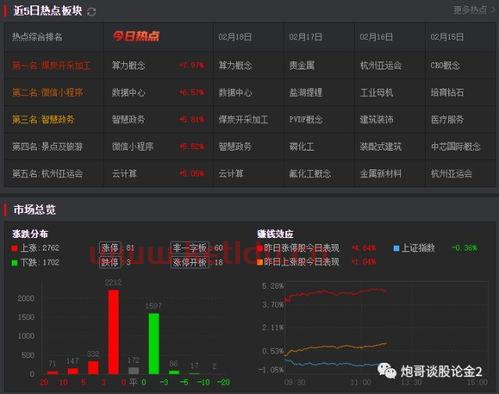Image resolution: width=499 pixels, height=394 pixels.
Task: Click 云计算 in 今日热点 column
Action: [x=124, y=173]
